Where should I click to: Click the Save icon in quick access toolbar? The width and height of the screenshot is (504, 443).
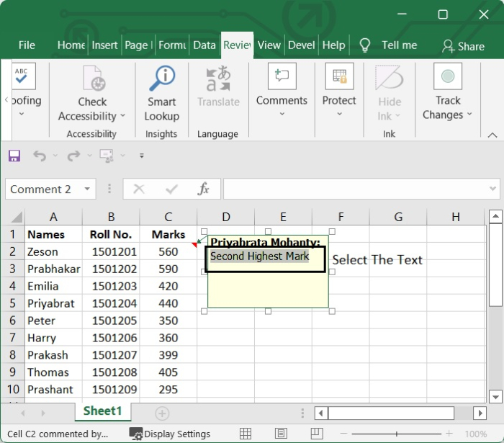(x=14, y=156)
